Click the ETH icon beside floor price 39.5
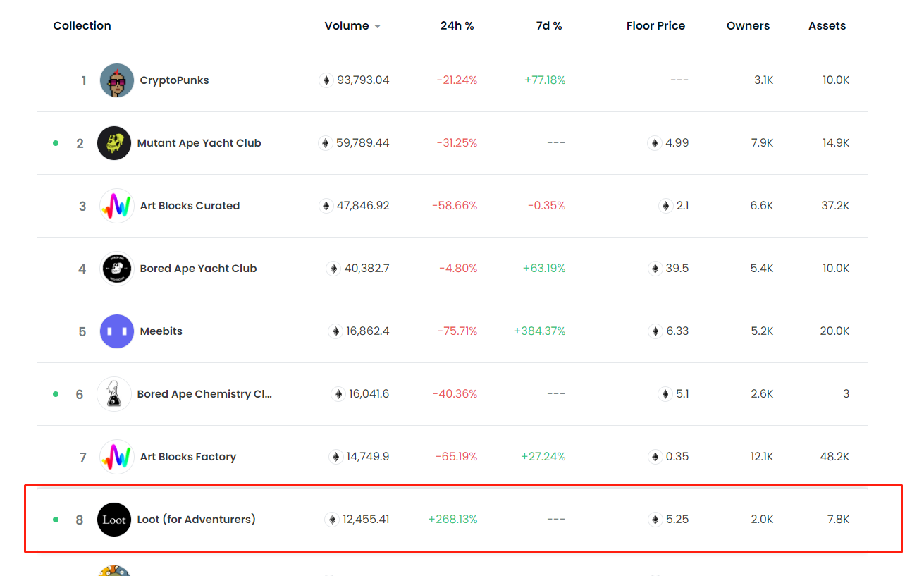The height and width of the screenshot is (576, 924). (x=655, y=269)
